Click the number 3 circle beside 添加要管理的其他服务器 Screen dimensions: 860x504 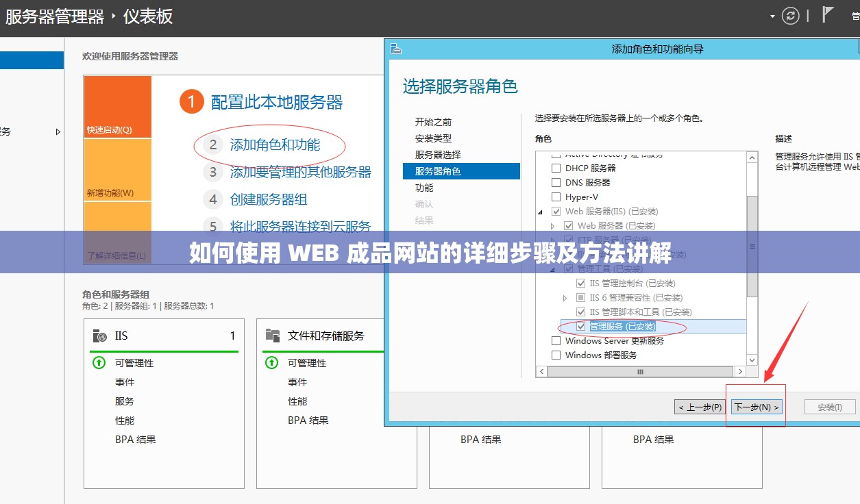tap(213, 172)
